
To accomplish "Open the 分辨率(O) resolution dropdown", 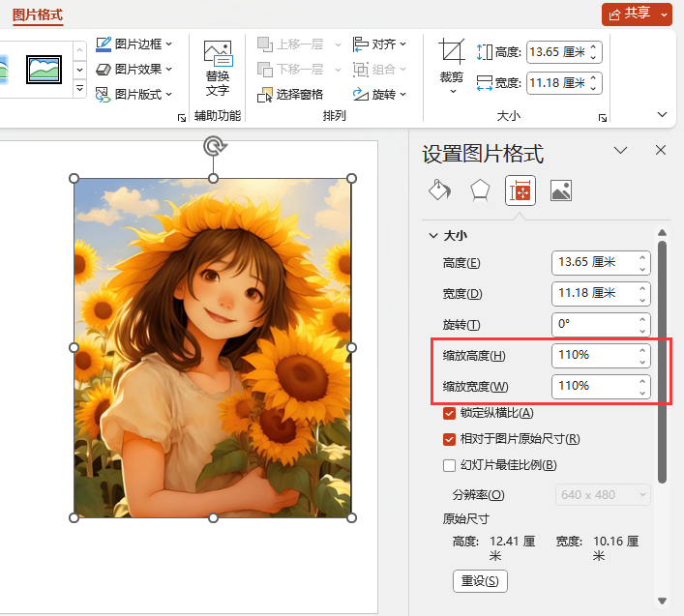I will click(x=603, y=495).
